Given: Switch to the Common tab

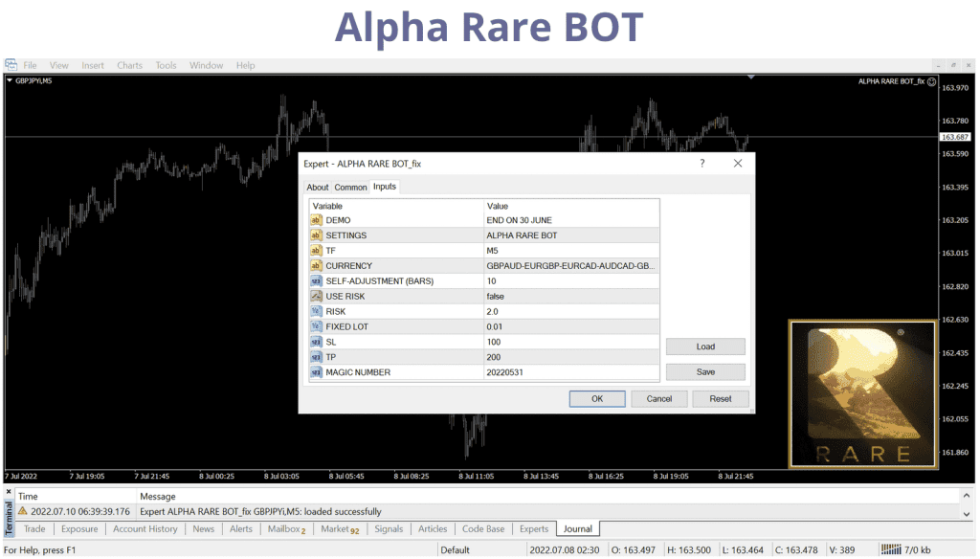Looking at the screenshot, I should tap(350, 187).
